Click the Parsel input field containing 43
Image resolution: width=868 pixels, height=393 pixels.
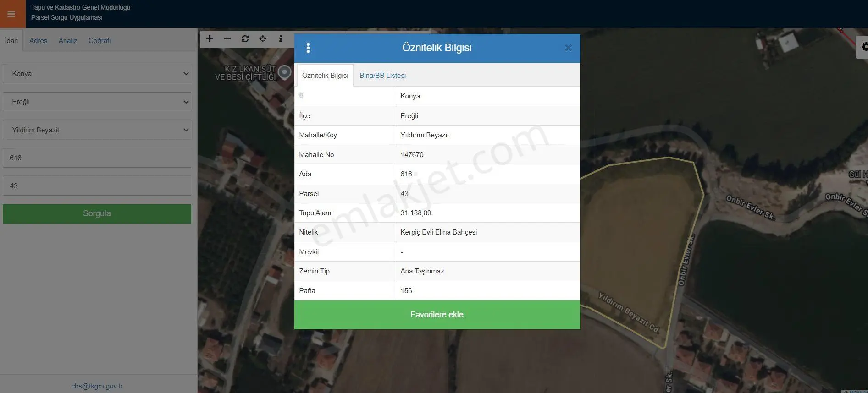[97, 186]
